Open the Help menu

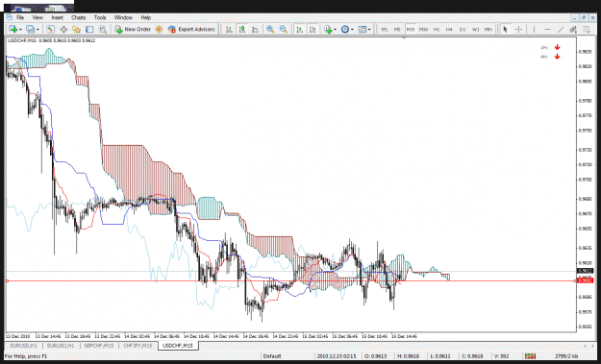[145, 17]
